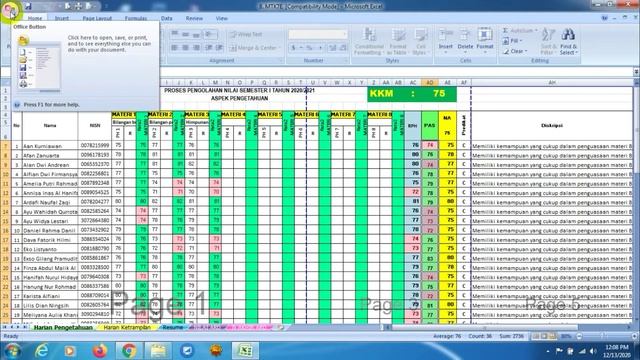
Task: Open the Data ribbon tab
Action: coord(167,18)
